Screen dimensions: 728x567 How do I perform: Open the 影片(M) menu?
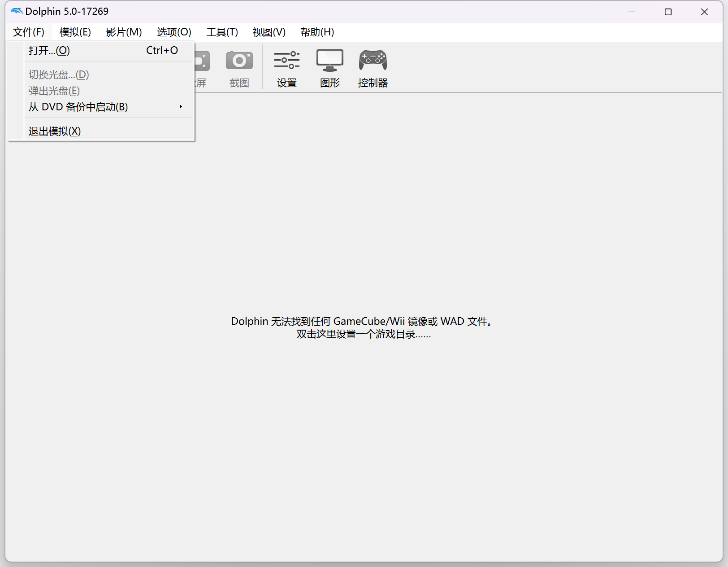(124, 32)
